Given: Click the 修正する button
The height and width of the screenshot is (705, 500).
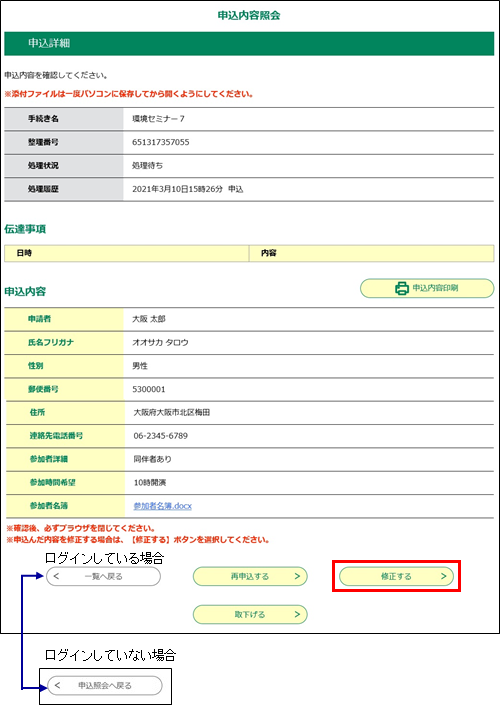Looking at the screenshot, I should point(396,576).
